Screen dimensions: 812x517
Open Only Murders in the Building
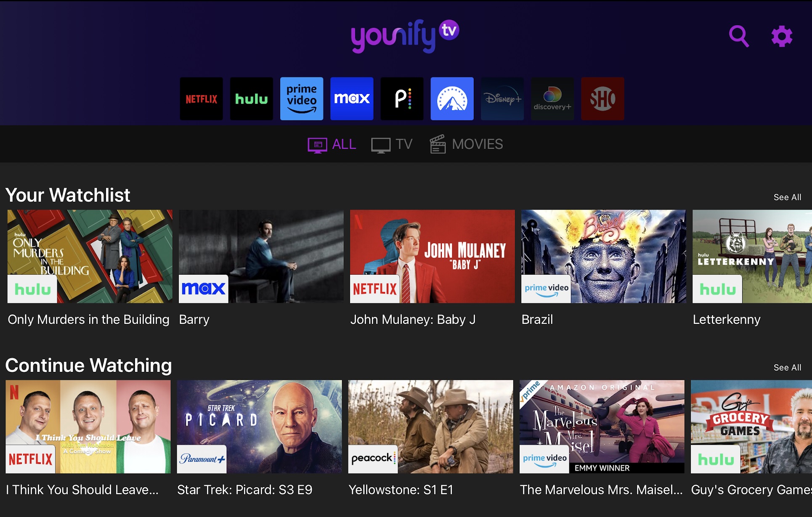[89, 256]
